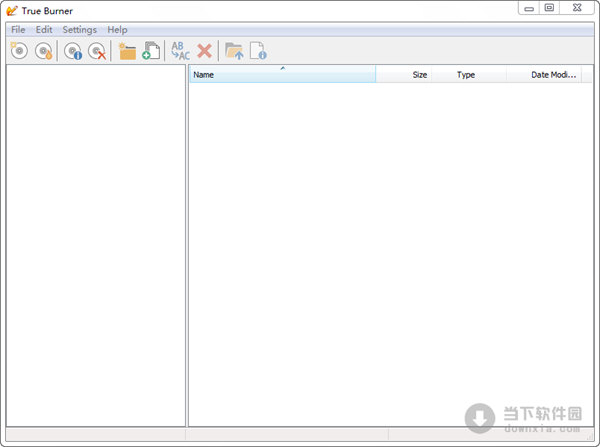Image resolution: width=600 pixels, height=447 pixels.
Task: Sort list by Size column header
Action: [x=404, y=74]
